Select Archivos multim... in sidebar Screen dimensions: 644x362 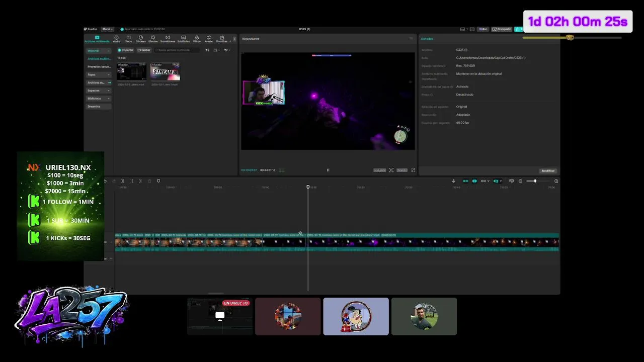click(x=99, y=59)
